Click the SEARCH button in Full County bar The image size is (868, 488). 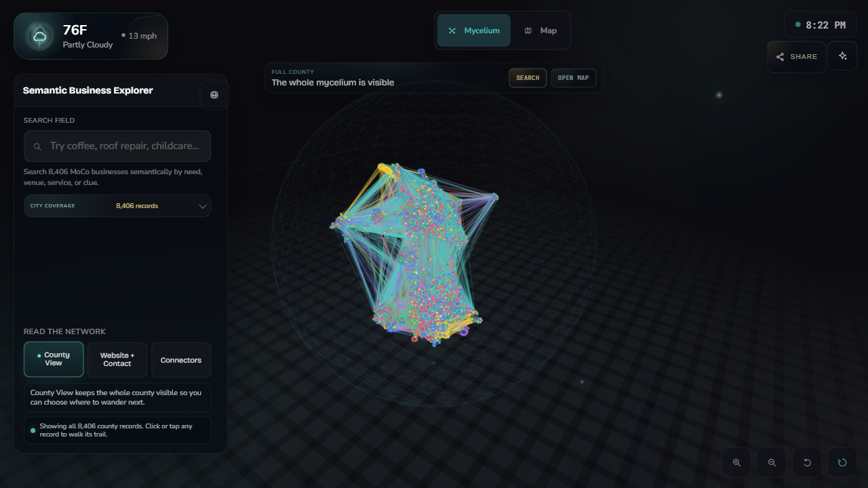[528, 78]
